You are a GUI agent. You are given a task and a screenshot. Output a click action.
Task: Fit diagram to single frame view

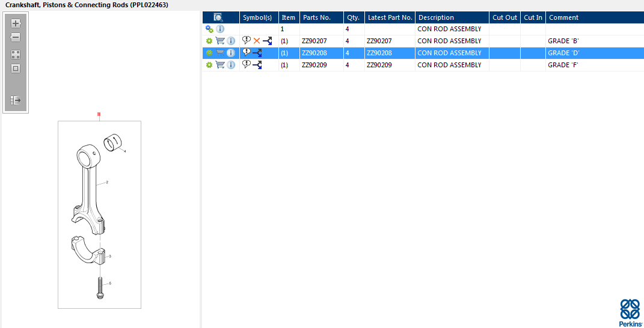(x=16, y=68)
